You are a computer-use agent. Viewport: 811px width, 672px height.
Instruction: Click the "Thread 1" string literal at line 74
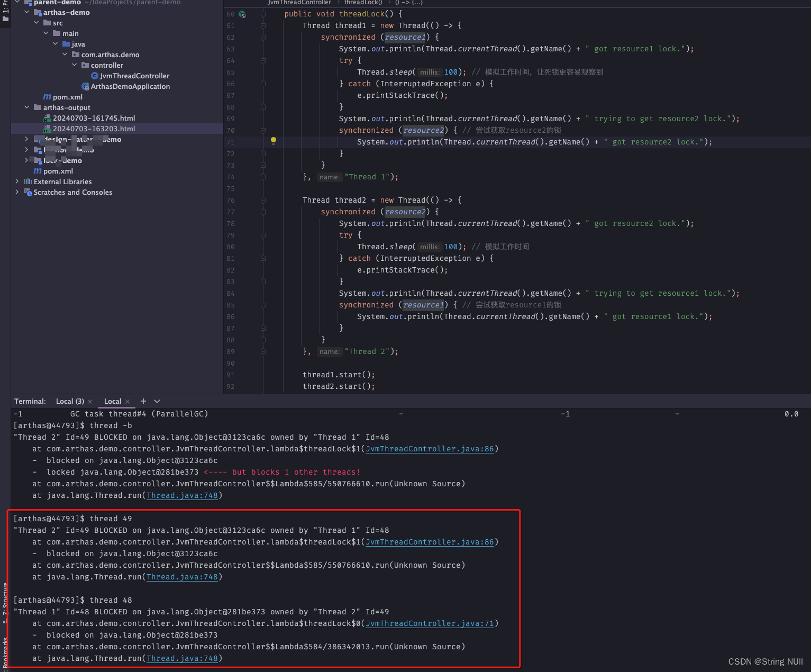[x=367, y=177]
